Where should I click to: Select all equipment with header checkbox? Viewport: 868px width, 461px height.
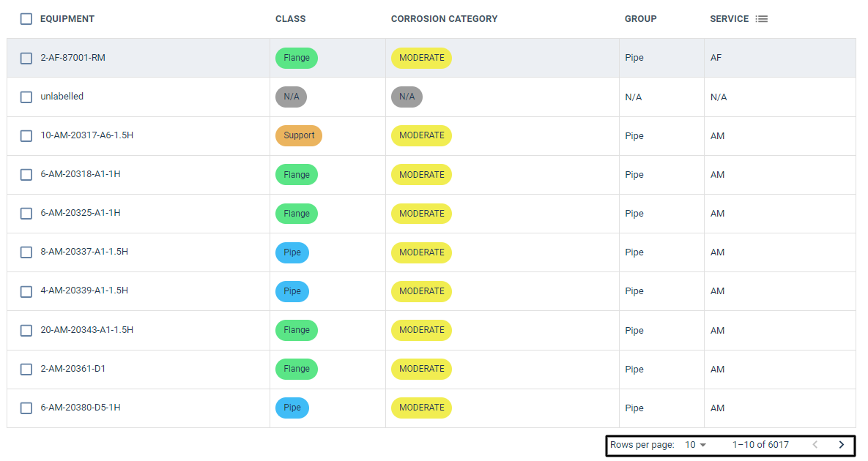pos(26,19)
